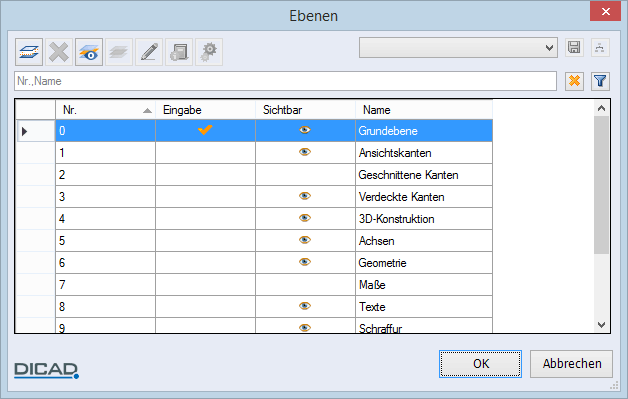Open the layer set dropdown combo box
The image size is (628, 399).
coord(458,48)
